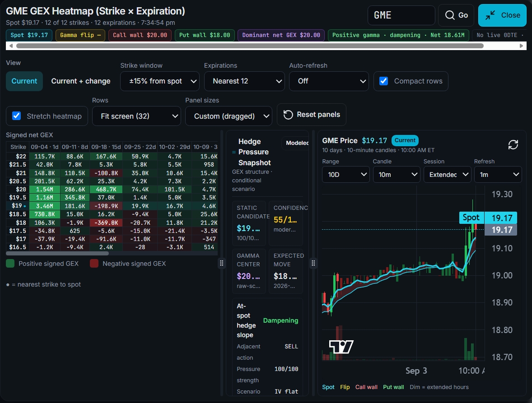Open the Panel sizes Custom (dragged) dropdown
The height and width of the screenshot is (403, 532).
click(x=229, y=116)
